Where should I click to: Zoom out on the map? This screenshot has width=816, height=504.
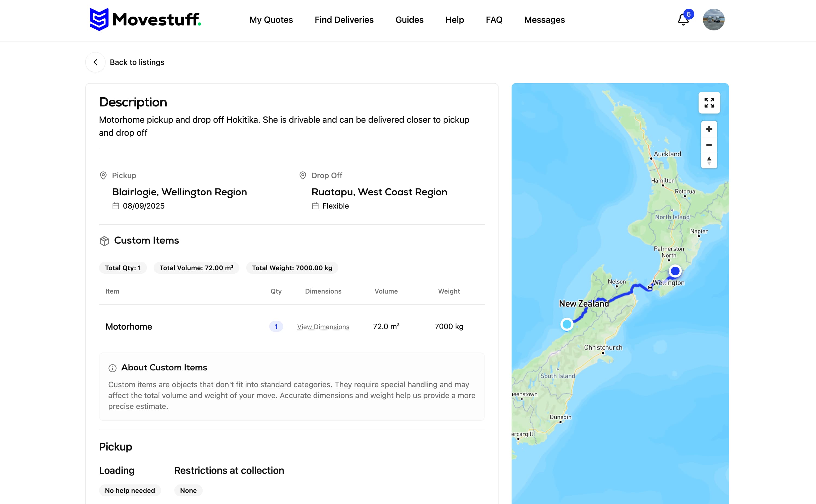coord(709,145)
